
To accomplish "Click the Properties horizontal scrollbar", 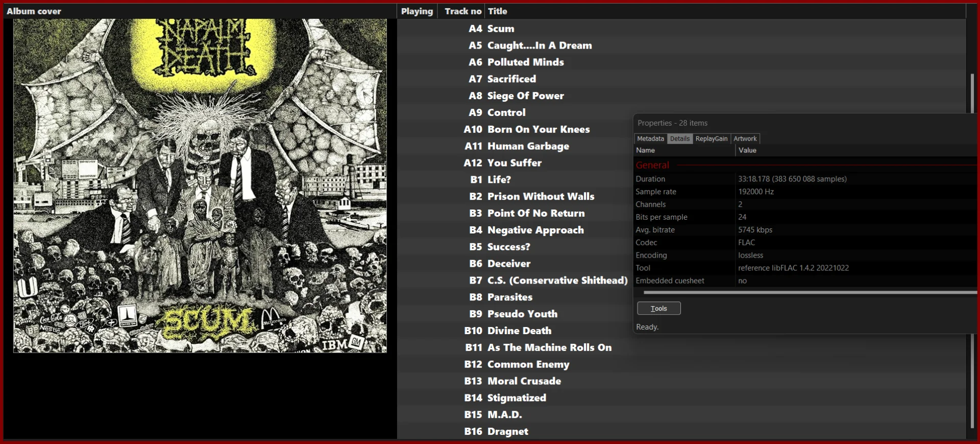I will tap(810, 292).
